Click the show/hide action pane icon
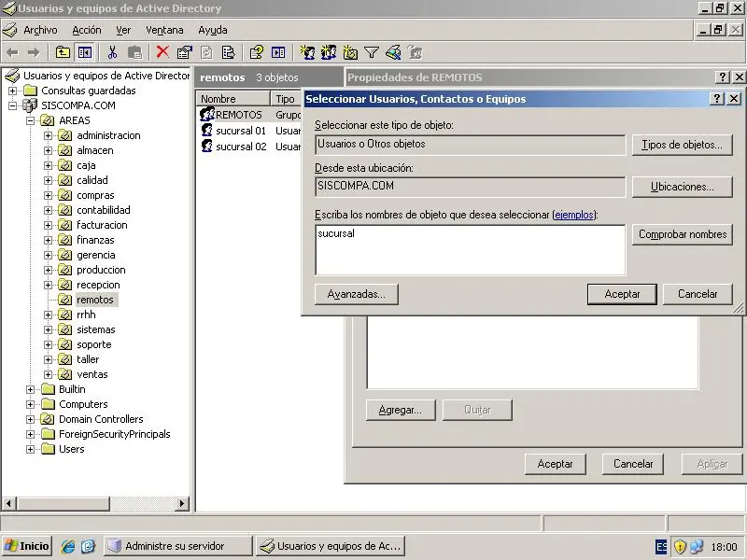Screen dimensions: 747x560 click(x=278, y=52)
